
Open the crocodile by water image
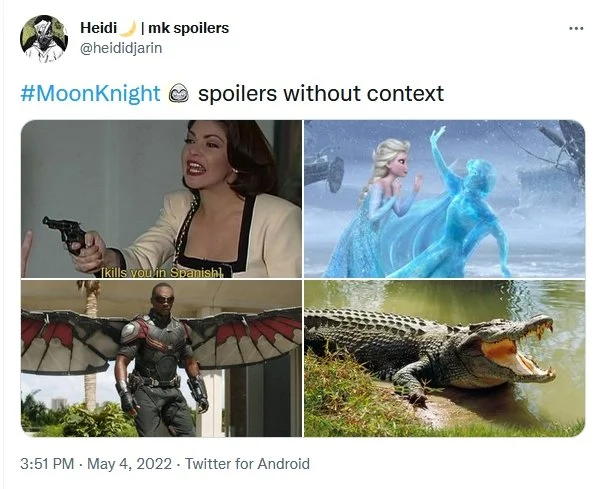445,359
